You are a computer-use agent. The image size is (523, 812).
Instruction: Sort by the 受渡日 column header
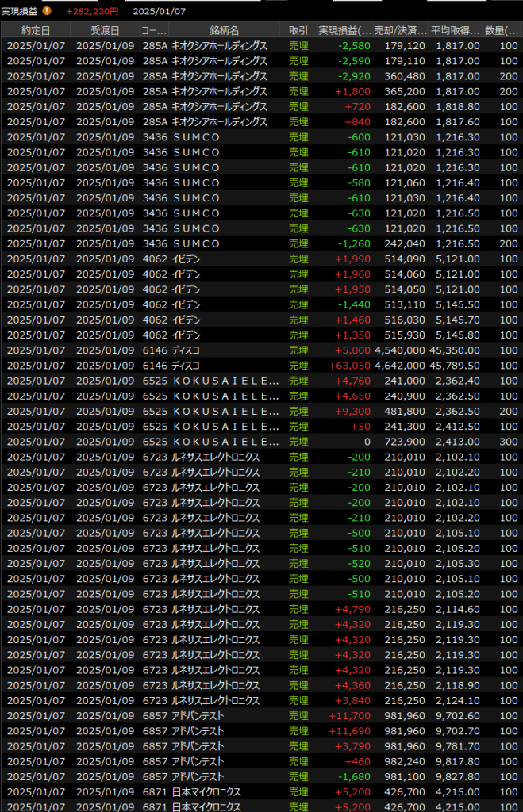coord(105,30)
